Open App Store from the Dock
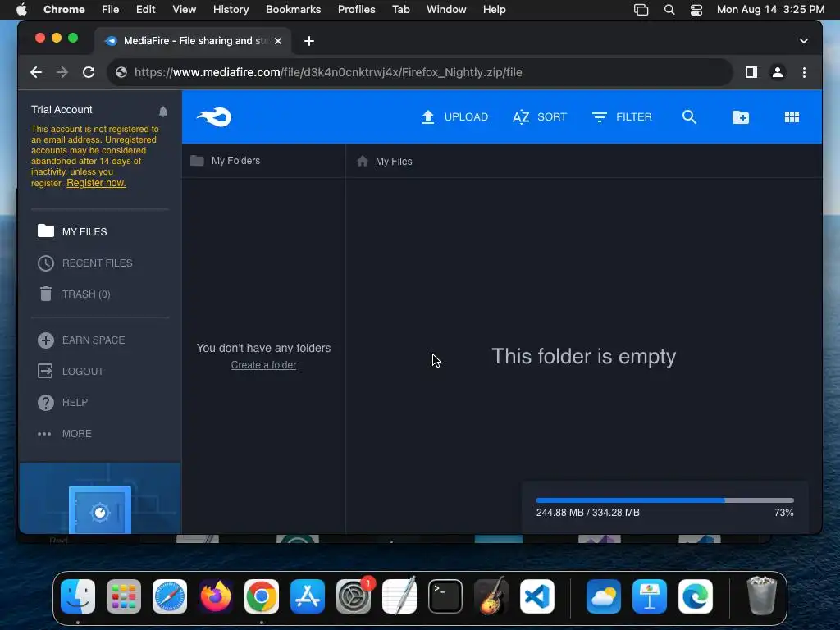The width and height of the screenshot is (840, 630). (x=308, y=596)
